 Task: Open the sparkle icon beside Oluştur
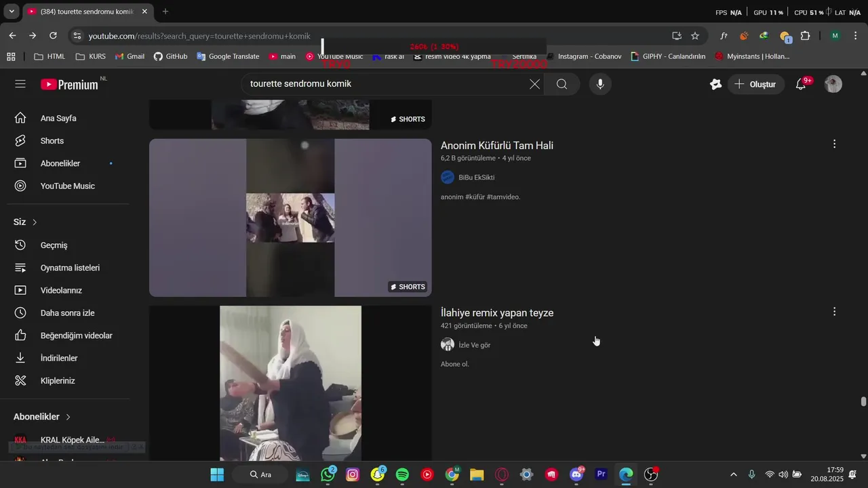pyautogui.click(x=715, y=84)
